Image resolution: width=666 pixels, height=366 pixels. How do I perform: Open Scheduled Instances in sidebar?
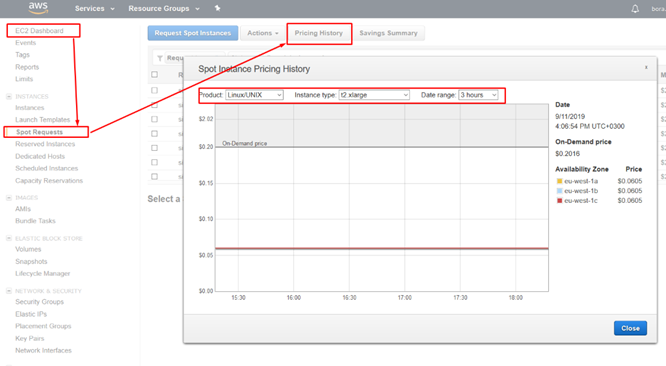(x=47, y=169)
